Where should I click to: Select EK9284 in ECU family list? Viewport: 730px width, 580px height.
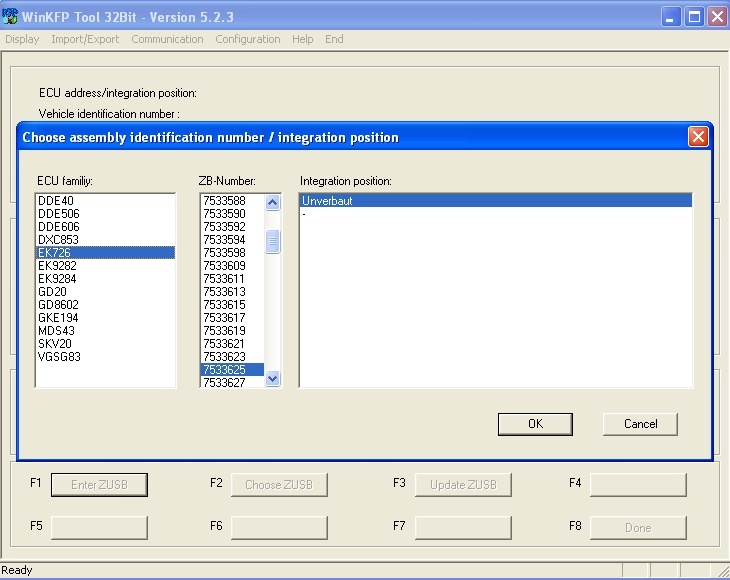(x=105, y=279)
